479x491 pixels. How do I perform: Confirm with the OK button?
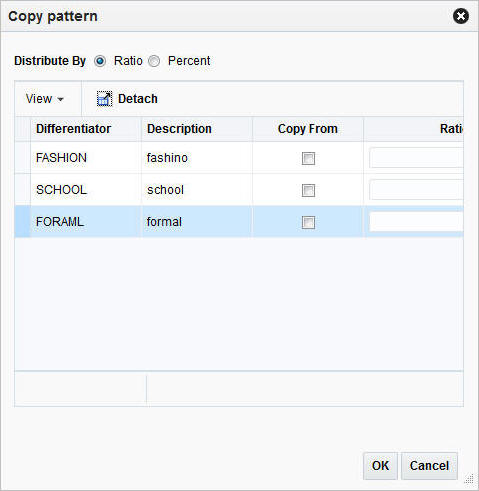(x=380, y=466)
